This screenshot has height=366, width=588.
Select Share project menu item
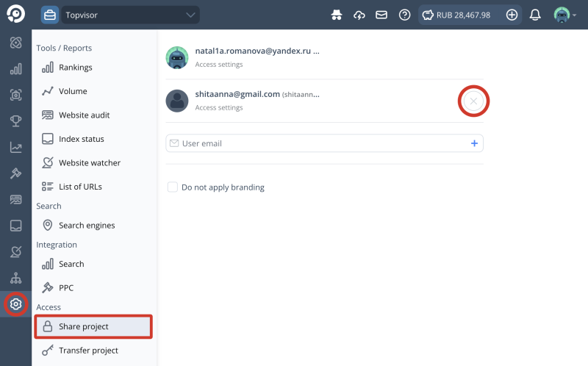[94, 326]
